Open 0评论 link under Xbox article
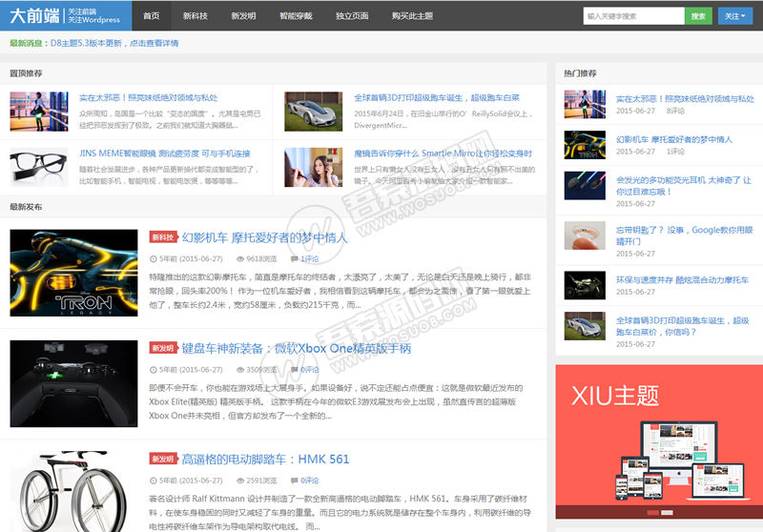The width and height of the screenshot is (763, 532). tap(309, 370)
